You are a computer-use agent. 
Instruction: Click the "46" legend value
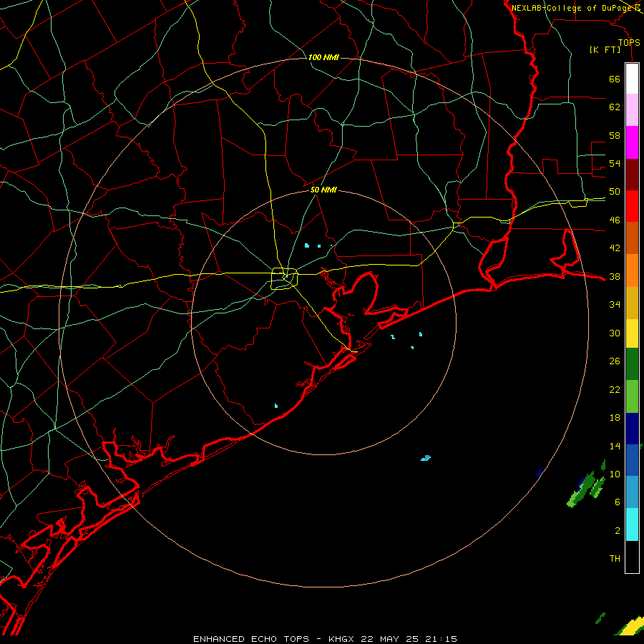[615, 220]
